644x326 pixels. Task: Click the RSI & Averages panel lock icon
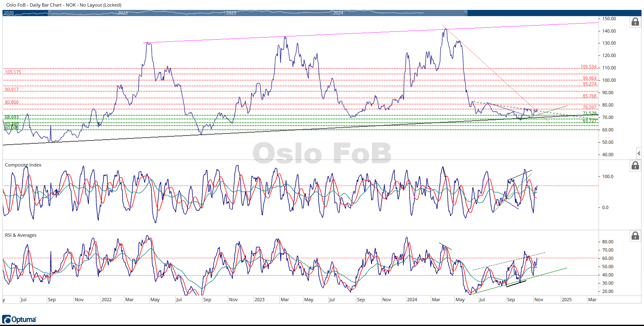(x=635, y=236)
